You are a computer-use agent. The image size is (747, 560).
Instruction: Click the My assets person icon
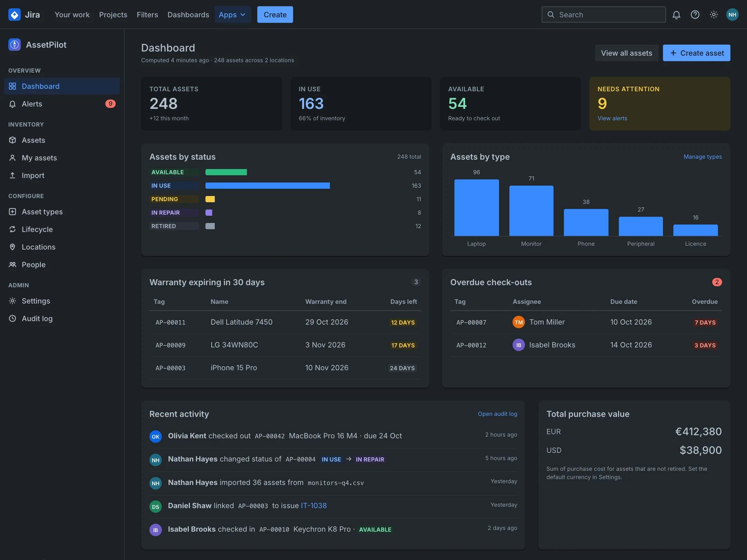pos(12,158)
